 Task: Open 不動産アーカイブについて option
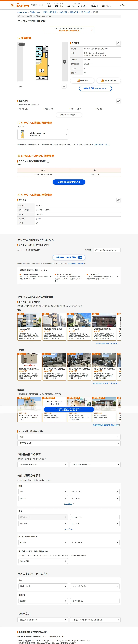pyautogui.click(x=43, y=620)
